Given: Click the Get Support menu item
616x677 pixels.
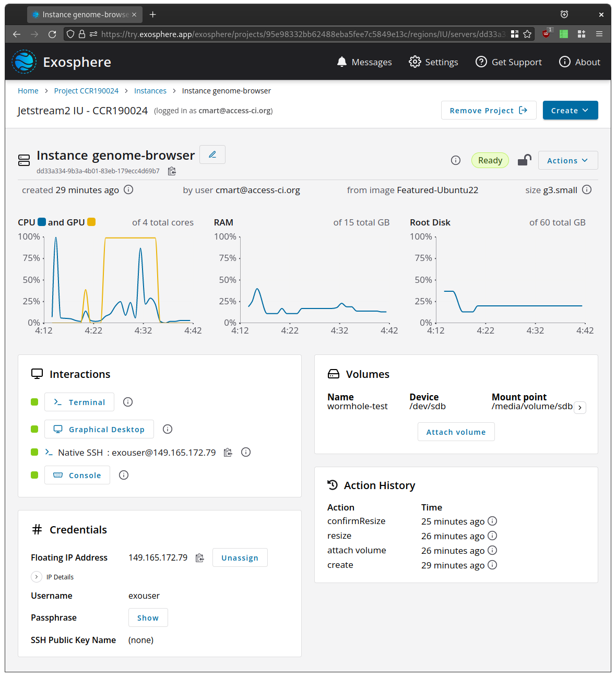Looking at the screenshot, I should [x=509, y=62].
